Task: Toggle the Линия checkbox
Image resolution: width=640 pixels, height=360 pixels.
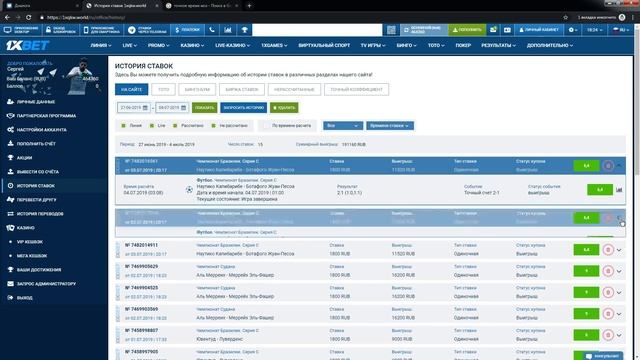Action: pos(123,126)
